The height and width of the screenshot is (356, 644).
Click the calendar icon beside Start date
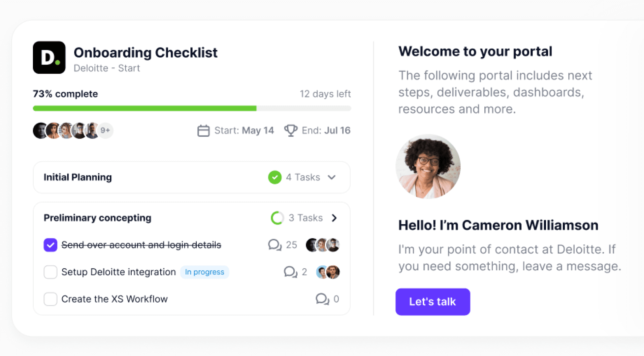[x=203, y=131]
